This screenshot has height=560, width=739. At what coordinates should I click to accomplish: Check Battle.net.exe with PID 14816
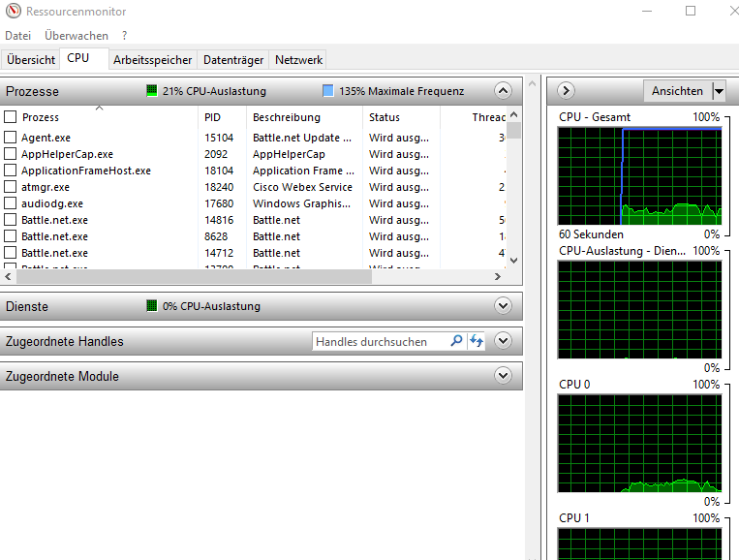[x=11, y=220]
